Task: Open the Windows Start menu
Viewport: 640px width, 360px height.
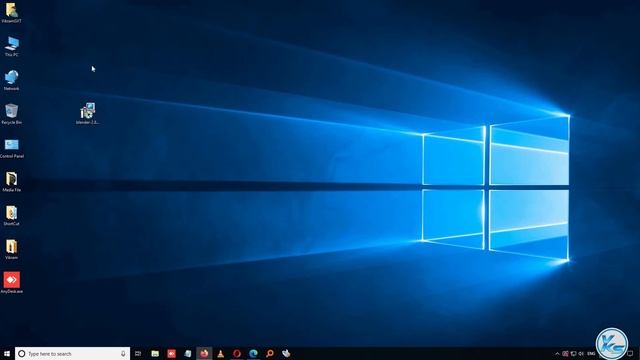Action: click(7, 353)
